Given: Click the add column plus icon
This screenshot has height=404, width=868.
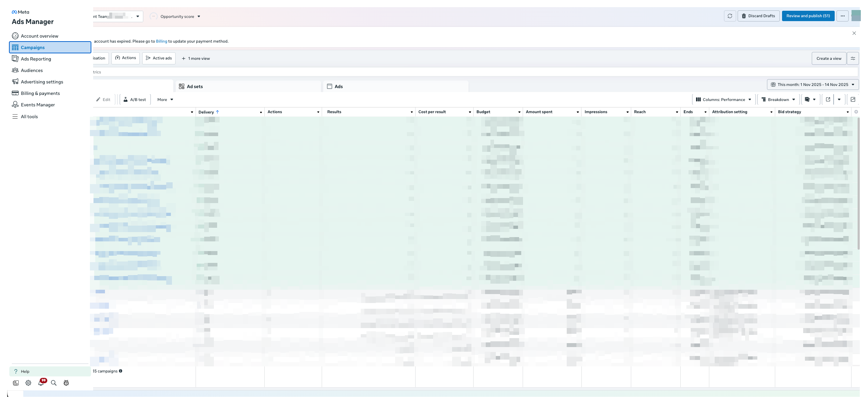Looking at the screenshot, I should click(x=856, y=112).
